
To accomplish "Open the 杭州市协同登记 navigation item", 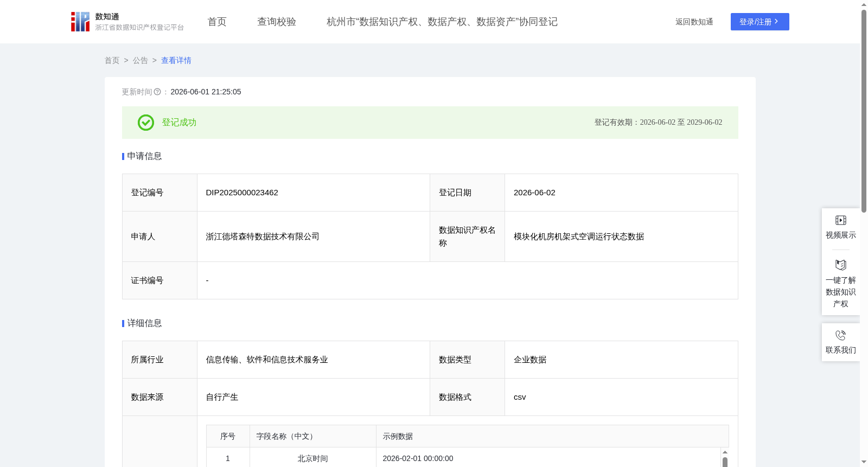I will 442,22.
